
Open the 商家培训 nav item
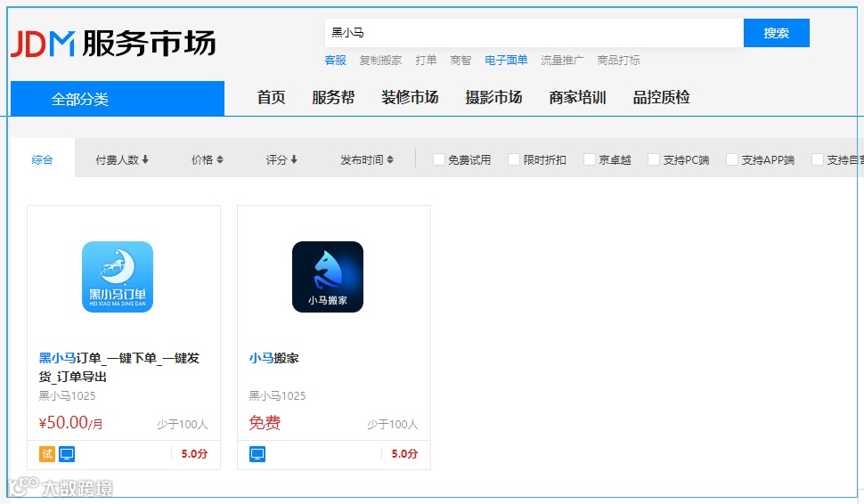pos(577,97)
